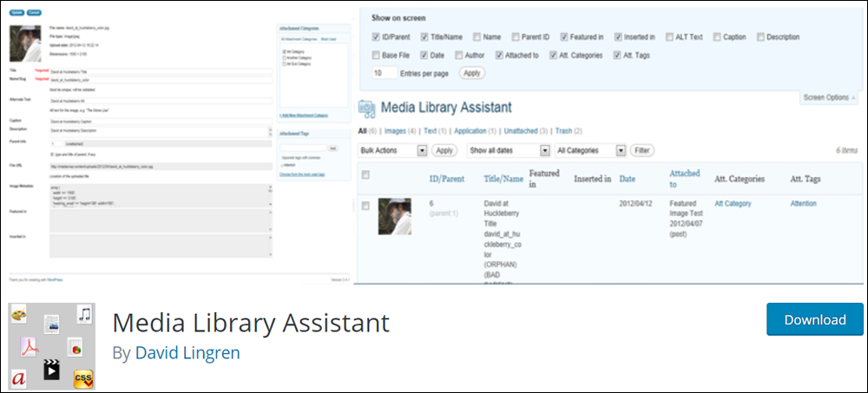868x393 pixels.
Task: Collapse the Screen Options panel tab
Action: pos(830,97)
